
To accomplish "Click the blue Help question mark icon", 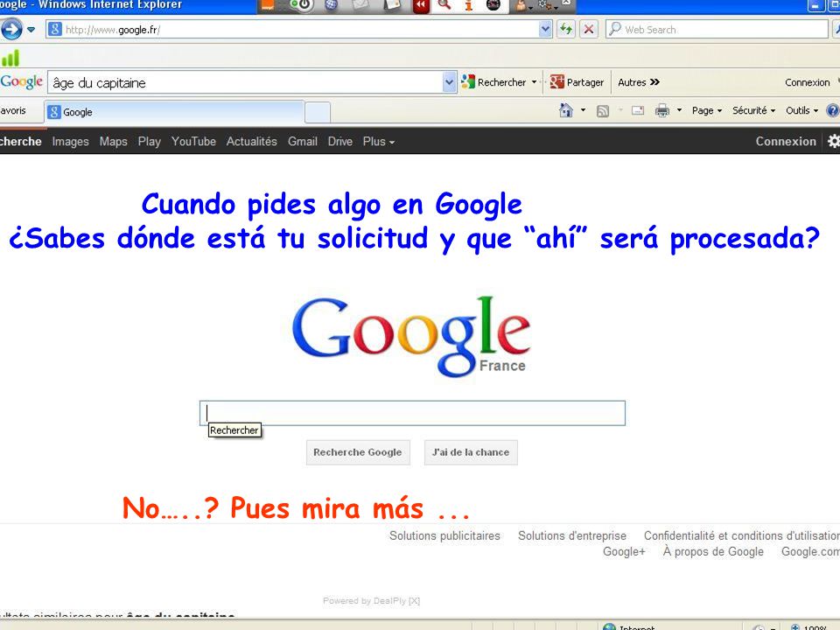I will click(832, 110).
